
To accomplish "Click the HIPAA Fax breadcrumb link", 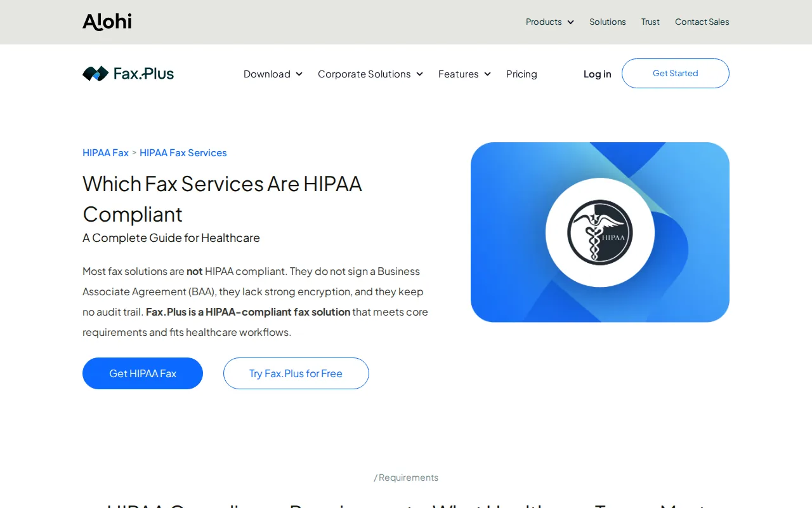I will 105,153.
